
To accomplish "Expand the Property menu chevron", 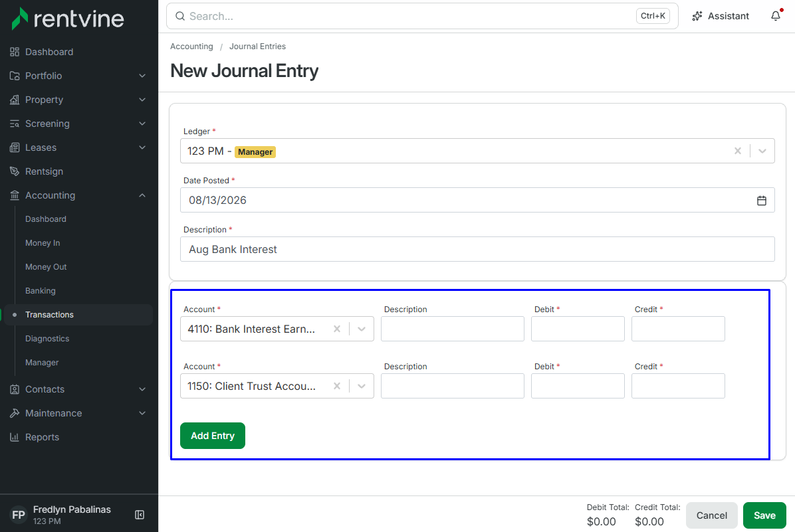I will tap(142, 100).
